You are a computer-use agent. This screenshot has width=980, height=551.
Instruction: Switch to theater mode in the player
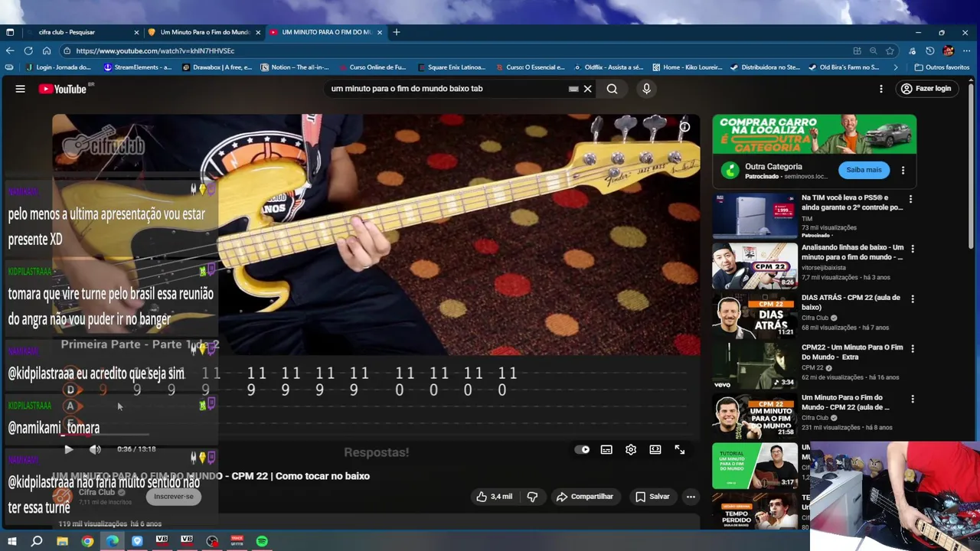(655, 450)
